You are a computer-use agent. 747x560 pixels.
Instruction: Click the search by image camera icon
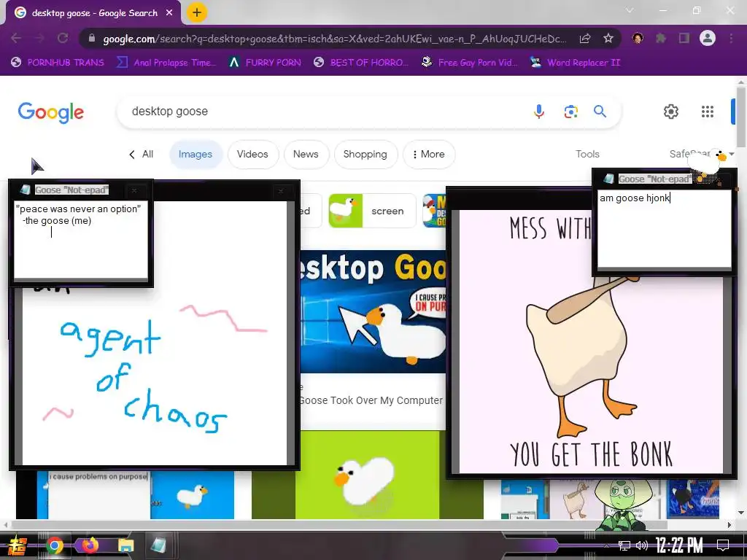[570, 112]
